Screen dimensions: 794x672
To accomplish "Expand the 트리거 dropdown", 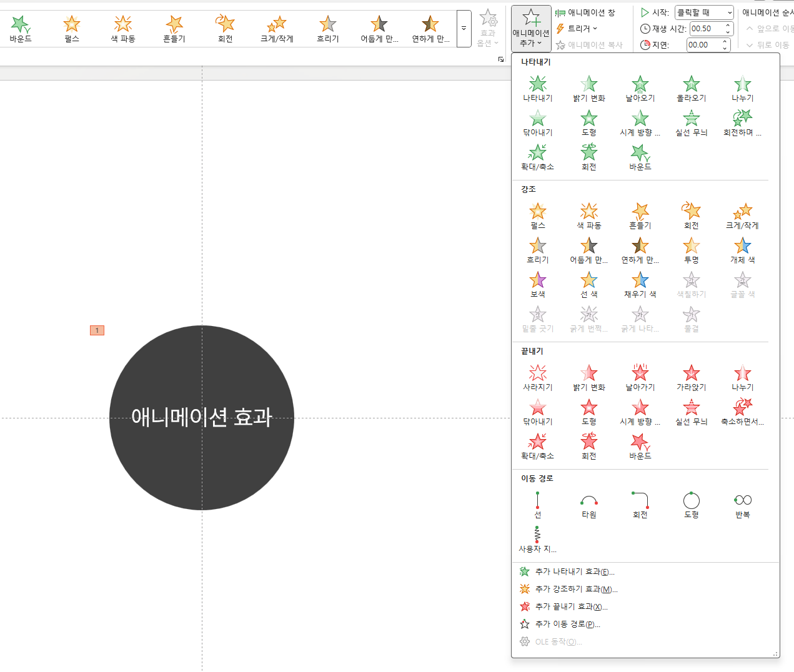I will tap(577, 29).
